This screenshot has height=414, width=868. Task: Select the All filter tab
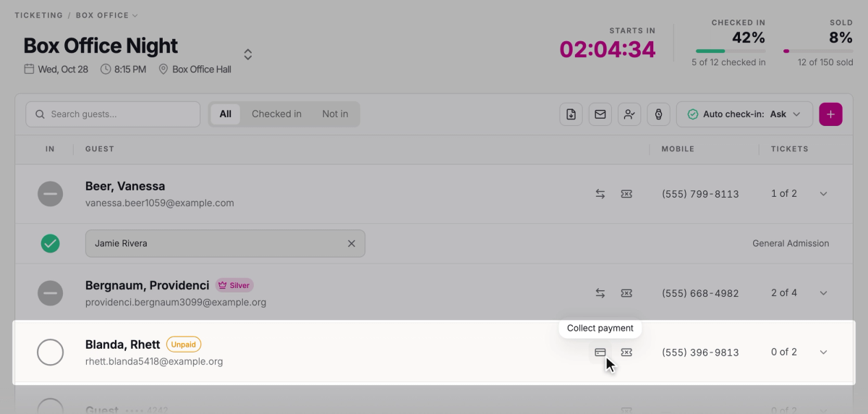point(226,114)
